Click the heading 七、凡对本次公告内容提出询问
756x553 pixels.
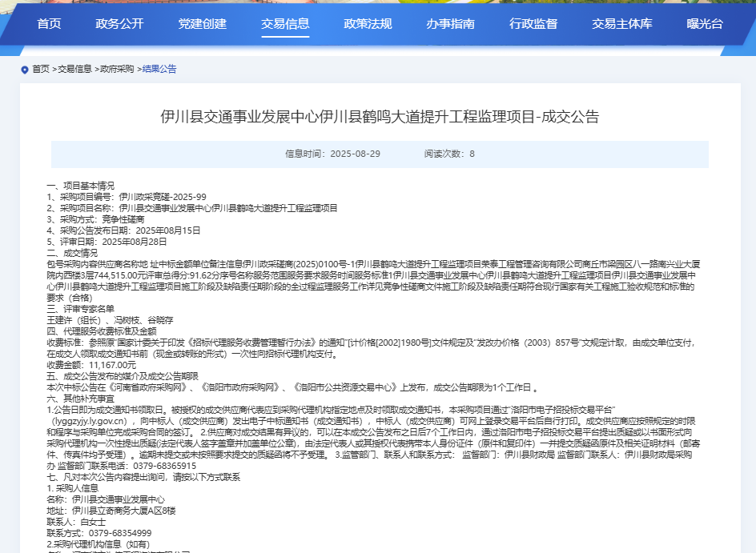pyautogui.click(x=143, y=477)
